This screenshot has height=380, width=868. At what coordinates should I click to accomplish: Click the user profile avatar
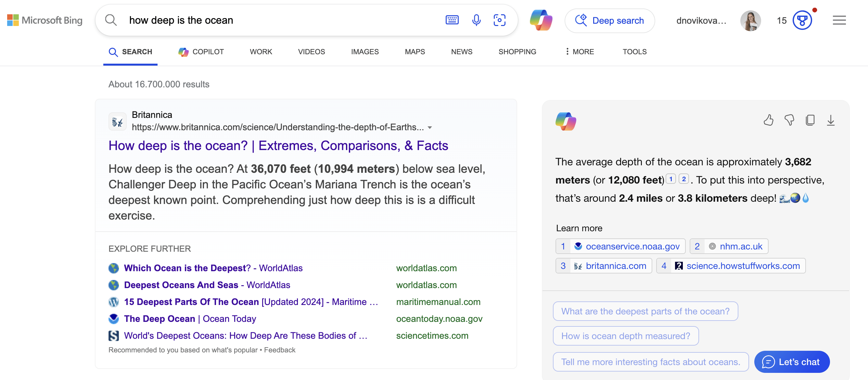point(750,20)
